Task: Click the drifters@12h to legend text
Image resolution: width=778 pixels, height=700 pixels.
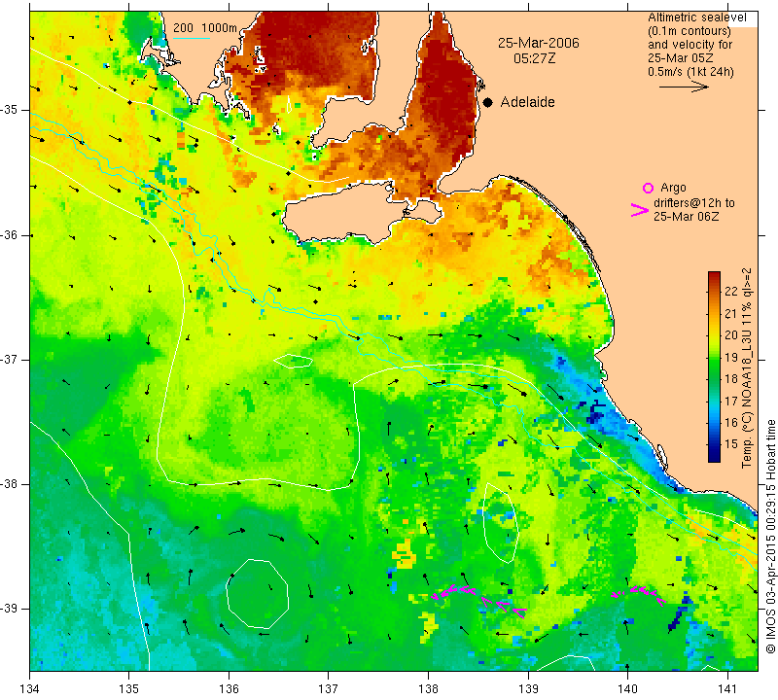Action: [x=694, y=203]
